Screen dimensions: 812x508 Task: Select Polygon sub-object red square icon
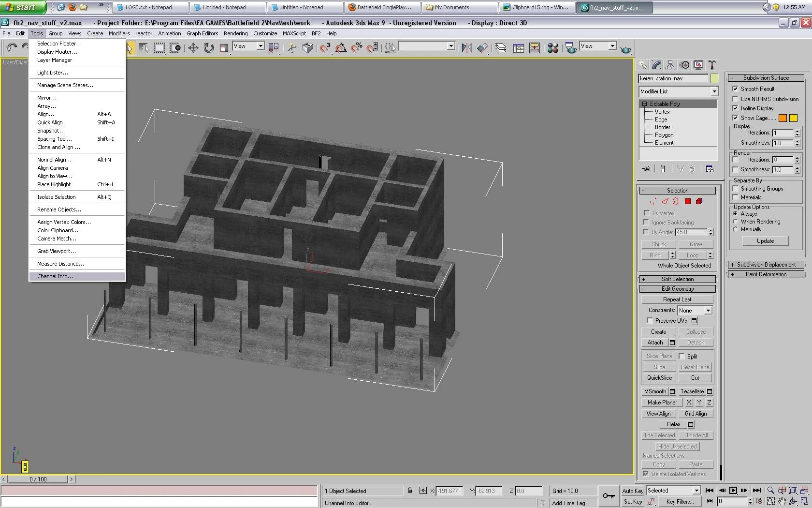pos(687,202)
